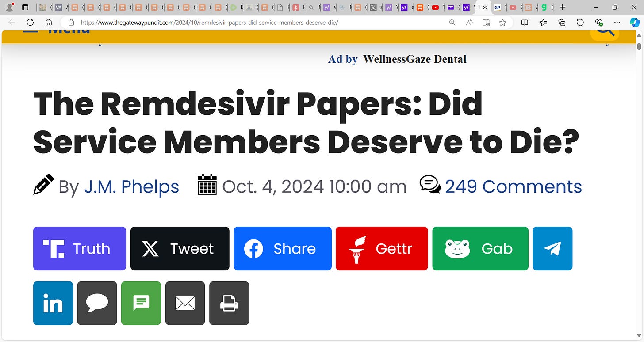Click the green SMS message icon
The image size is (644, 342).
[141, 303]
